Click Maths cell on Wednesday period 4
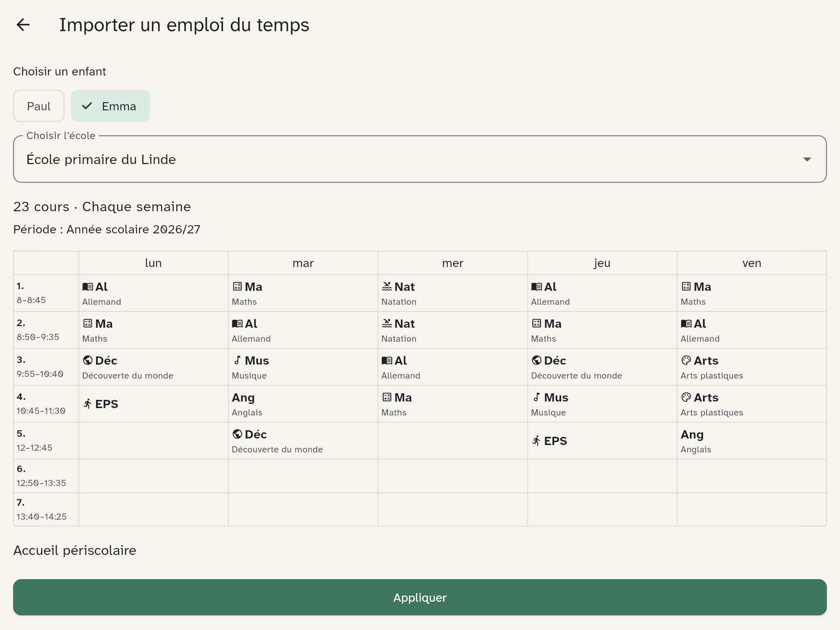840x630 pixels. [453, 404]
